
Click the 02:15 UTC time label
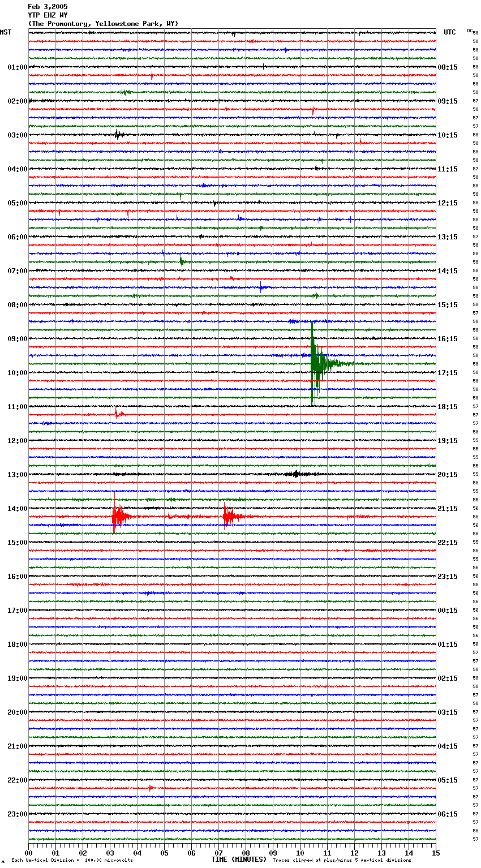click(448, 678)
